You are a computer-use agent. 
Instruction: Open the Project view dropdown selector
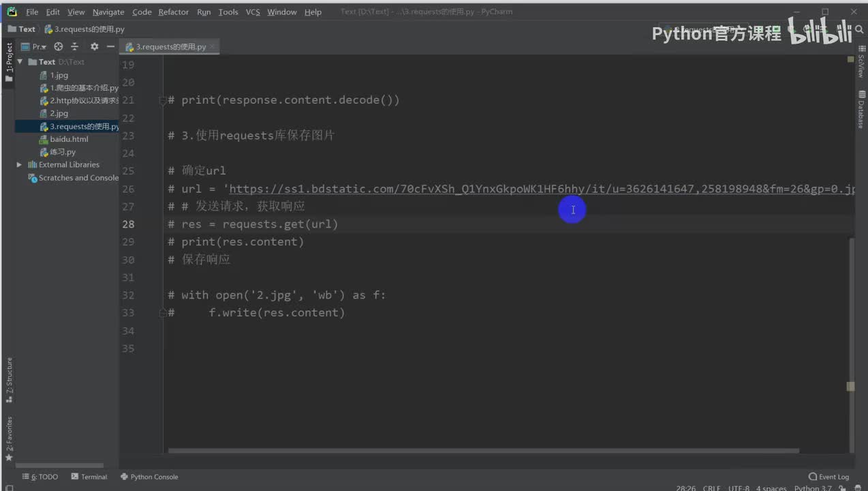pos(35,46)
